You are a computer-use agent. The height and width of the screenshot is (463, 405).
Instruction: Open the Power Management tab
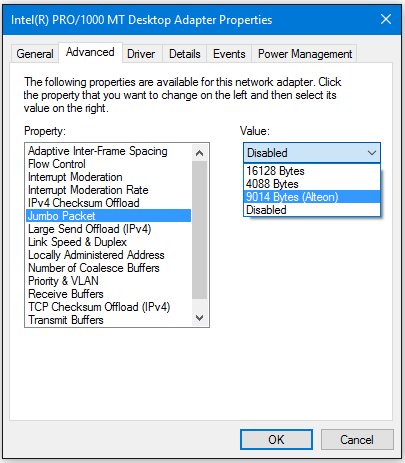point(305,54)
